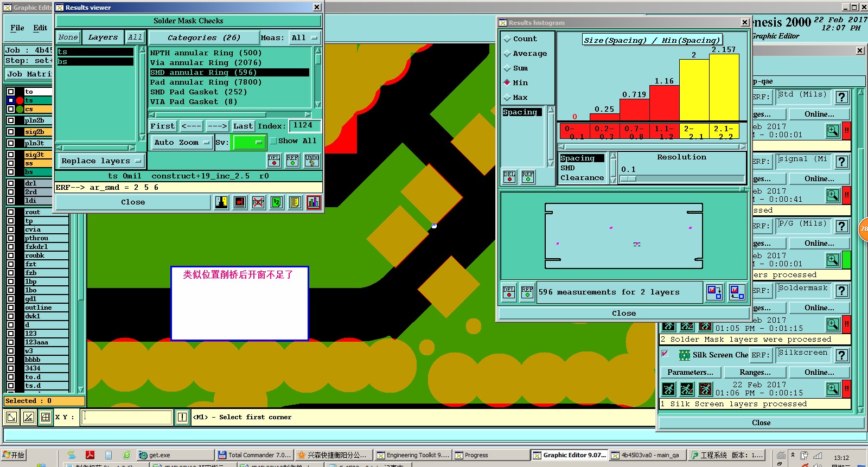Click the X Y coordinate input field
868x467 pixels.
pos(126,417)
